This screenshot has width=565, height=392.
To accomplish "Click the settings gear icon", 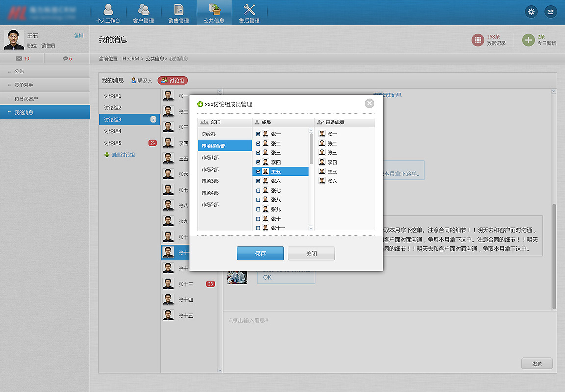I will (x=531, y=12).
